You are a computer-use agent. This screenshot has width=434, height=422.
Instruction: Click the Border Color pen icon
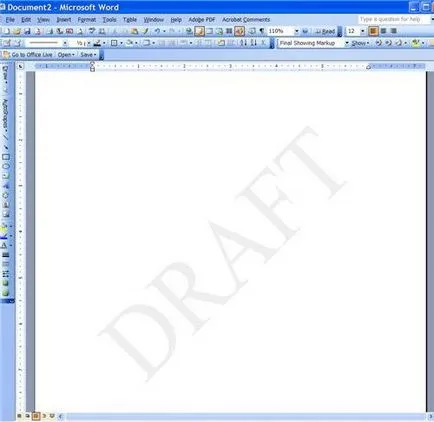coord(97,43)
